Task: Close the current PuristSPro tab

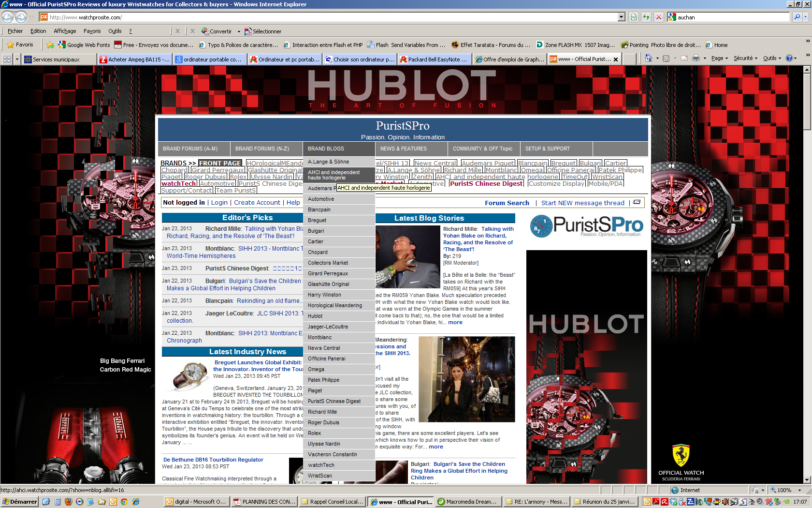Action: (616, 59)
